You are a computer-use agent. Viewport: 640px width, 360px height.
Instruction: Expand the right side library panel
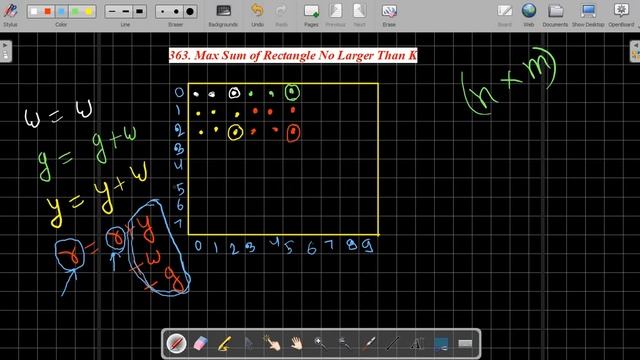tap(635, 51)
